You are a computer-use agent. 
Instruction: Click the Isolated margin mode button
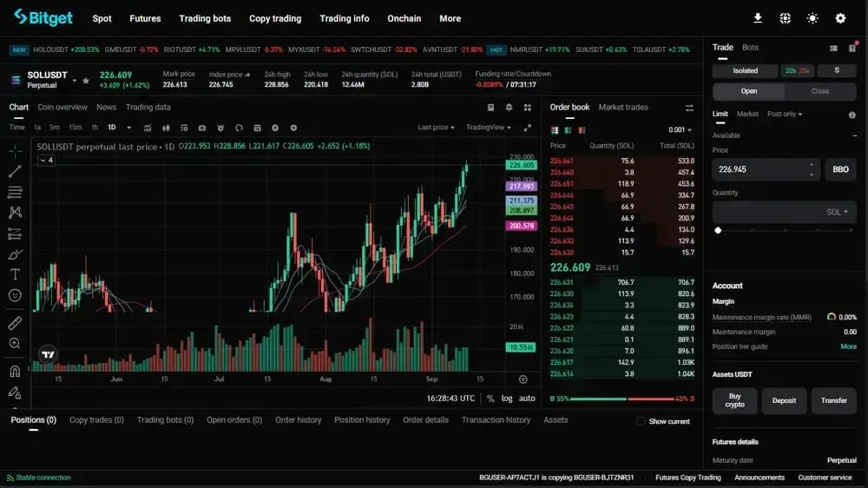pos(745,70)
